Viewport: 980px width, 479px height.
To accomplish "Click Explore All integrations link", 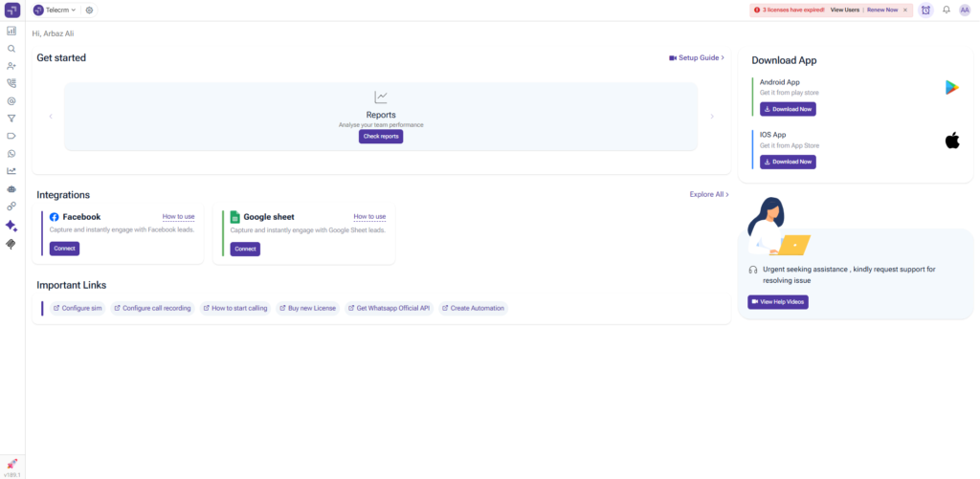I will pos(709,194).
